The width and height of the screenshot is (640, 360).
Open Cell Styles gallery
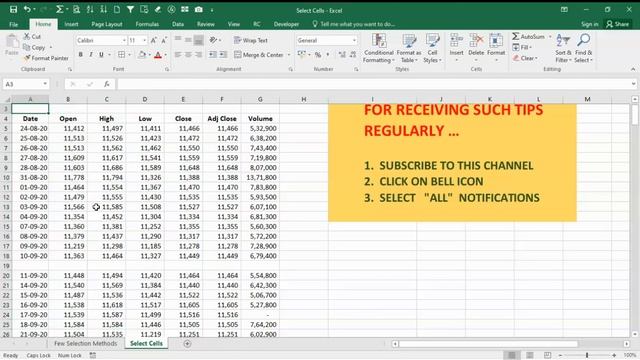[x=432, y=48]
